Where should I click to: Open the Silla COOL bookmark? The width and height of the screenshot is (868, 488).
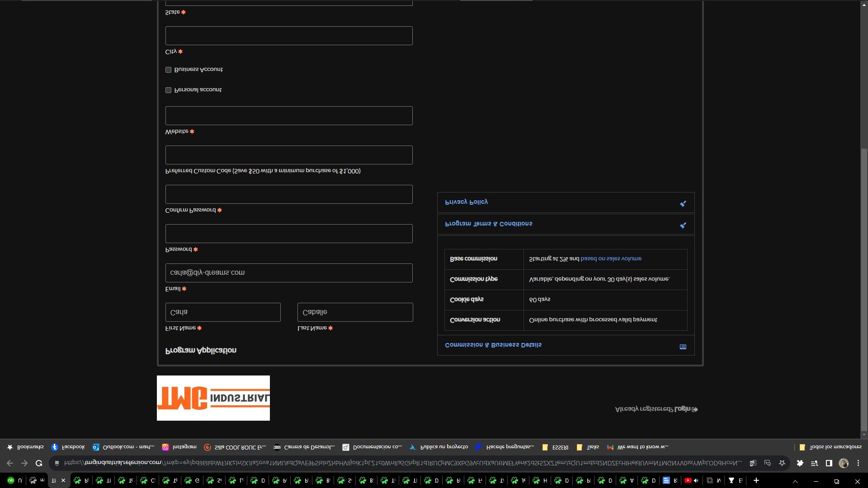[235, 447]
